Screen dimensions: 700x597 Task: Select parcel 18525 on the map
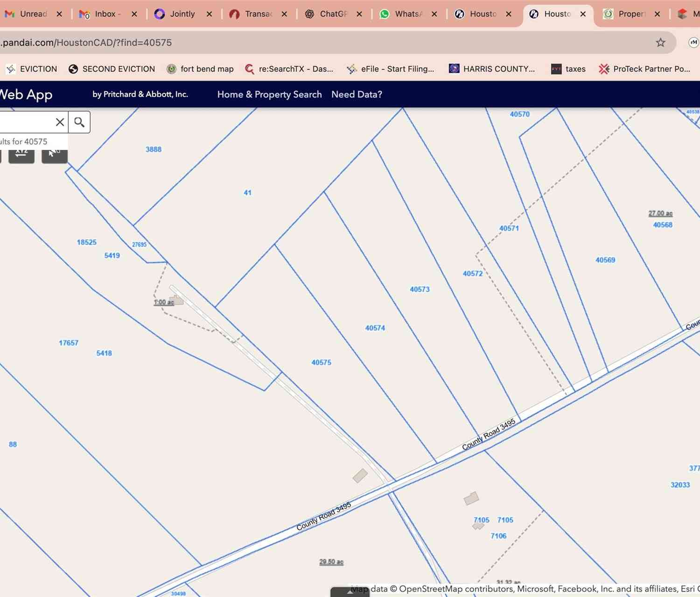[87, 242]
